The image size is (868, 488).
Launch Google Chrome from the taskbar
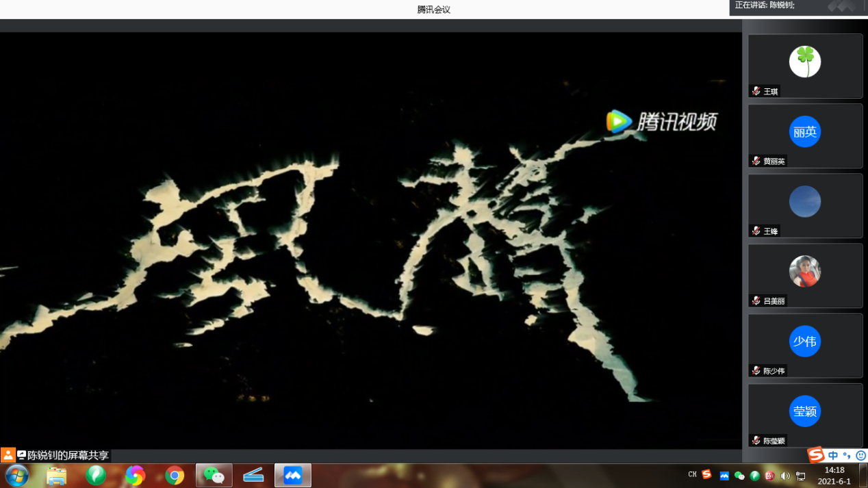point(175,475)
